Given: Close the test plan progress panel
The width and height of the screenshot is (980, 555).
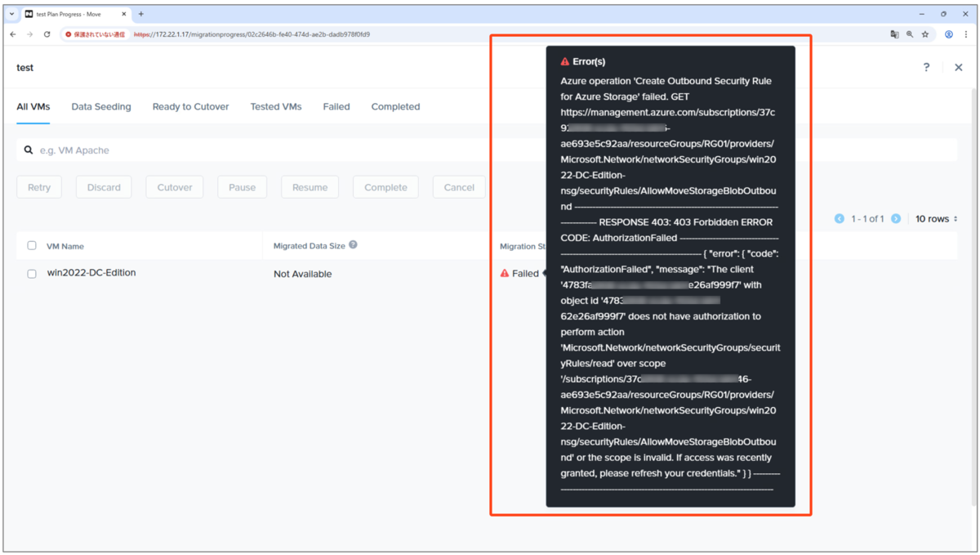Looking at the screenshot, I should 959,67.
